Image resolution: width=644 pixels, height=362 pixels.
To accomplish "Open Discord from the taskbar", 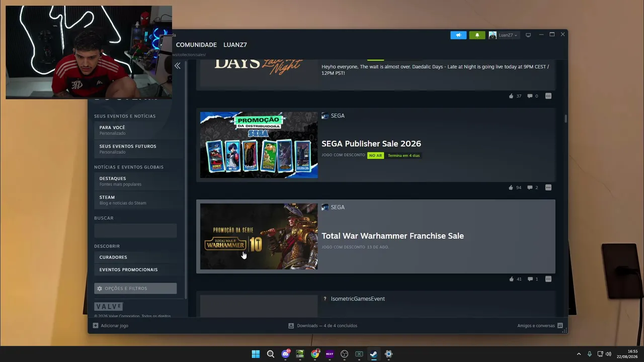I will [x=286, y=354].
